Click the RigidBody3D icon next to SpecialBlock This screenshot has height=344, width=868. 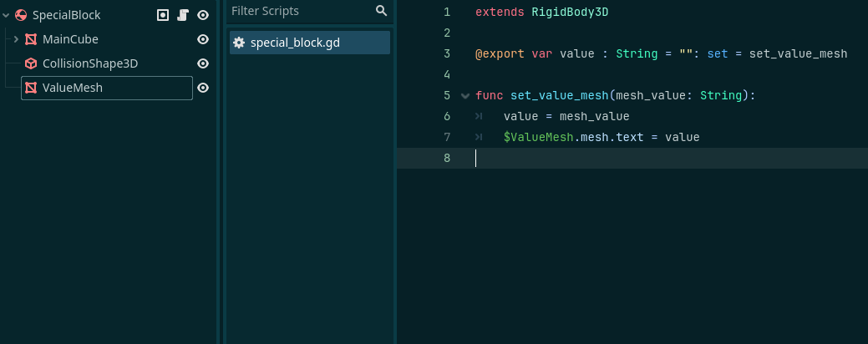click(21, 15)
